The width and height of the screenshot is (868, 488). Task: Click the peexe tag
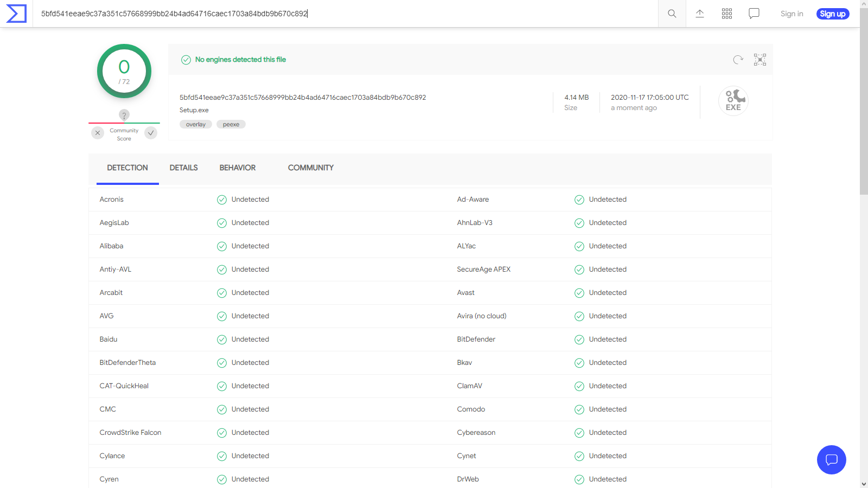tap(231, 124)
